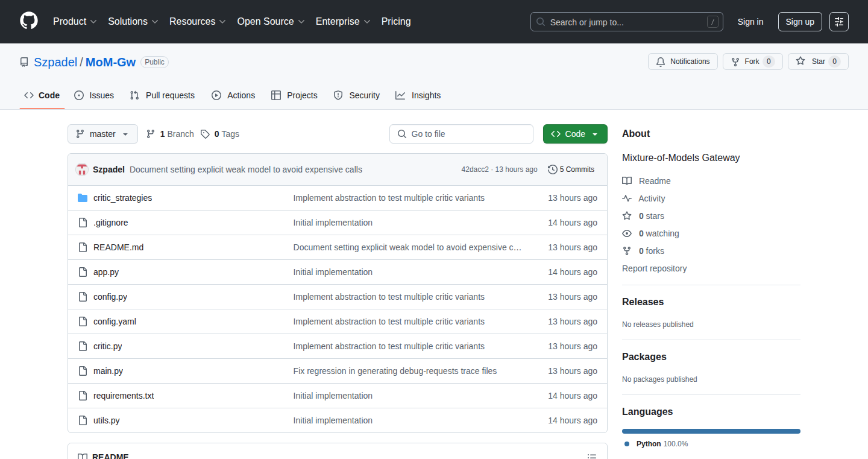Viewport: 868px width, 459px height.
Task: Focus the Search or jump to field
Action: tap(627, 22)
